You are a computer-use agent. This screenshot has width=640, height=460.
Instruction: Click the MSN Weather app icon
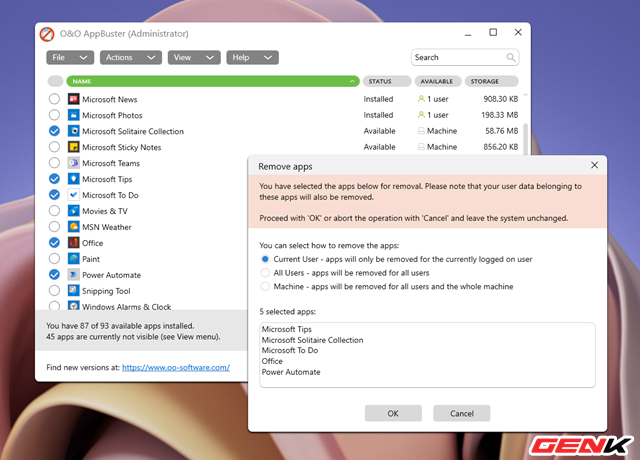73,227
